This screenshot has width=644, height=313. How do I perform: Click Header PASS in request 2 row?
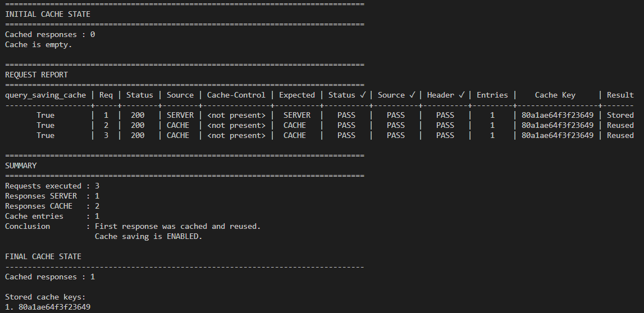coord(445,126)
